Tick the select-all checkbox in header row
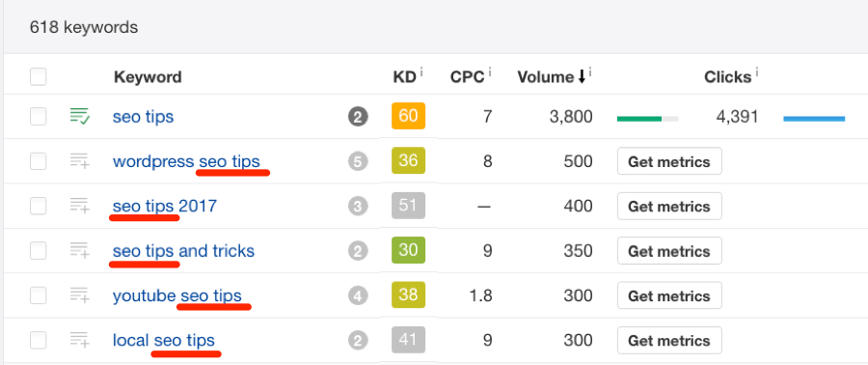Image resolution: width=868 pixels, height=365 pixels. click(x=39, y=77)
